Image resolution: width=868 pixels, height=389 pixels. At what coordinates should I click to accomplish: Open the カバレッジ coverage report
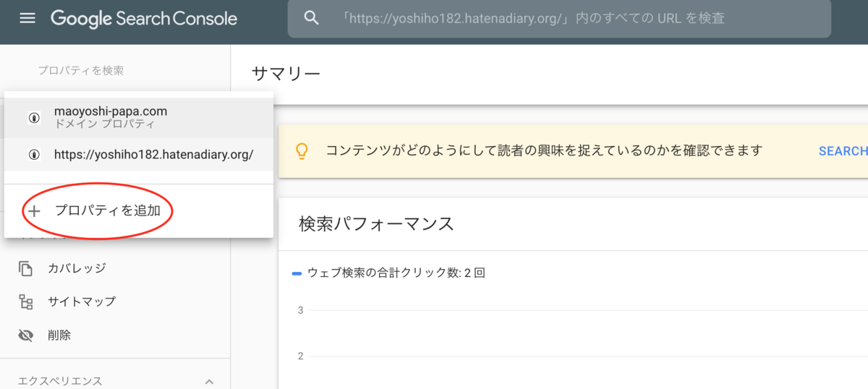point(77,268)
